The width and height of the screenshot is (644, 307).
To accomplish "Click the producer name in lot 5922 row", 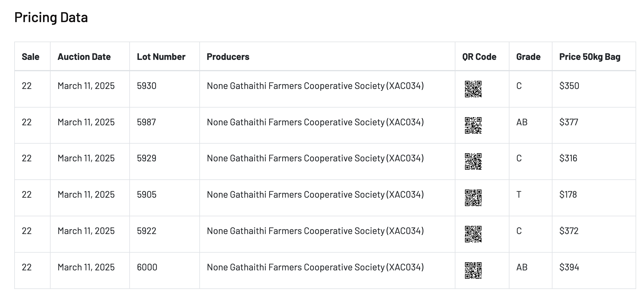I will (315, 231).
